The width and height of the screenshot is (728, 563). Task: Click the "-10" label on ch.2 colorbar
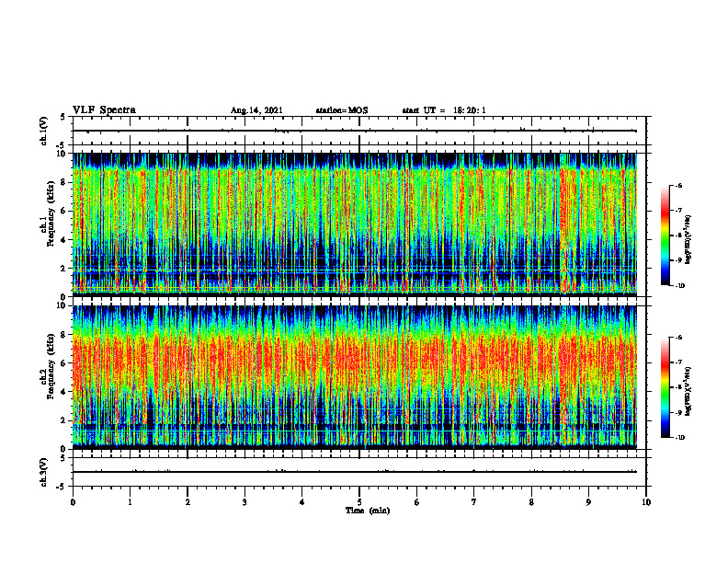tap(680, 438)
